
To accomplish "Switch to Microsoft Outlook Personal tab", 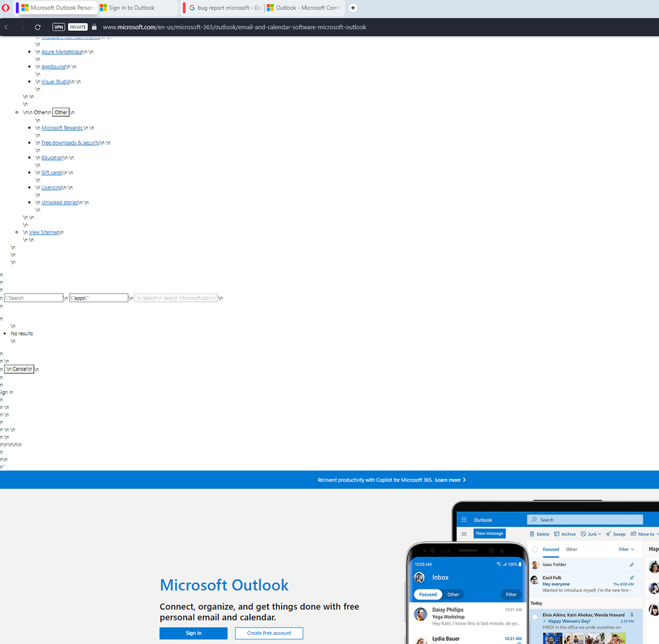I will pyautogui.click(x=57, y=7).
